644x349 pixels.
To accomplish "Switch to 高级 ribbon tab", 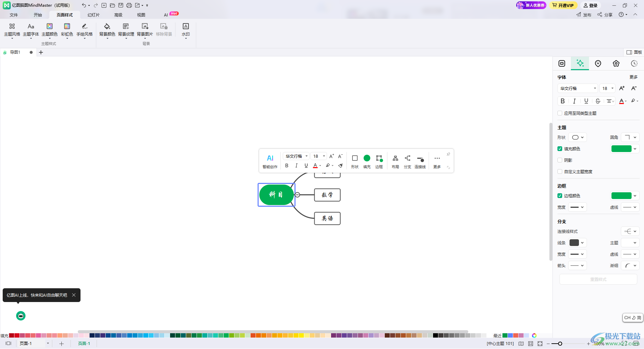I will point(118,15).
